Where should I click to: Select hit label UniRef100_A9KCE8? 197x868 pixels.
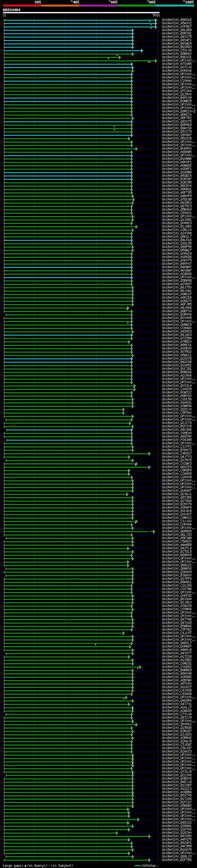[177, 298]
